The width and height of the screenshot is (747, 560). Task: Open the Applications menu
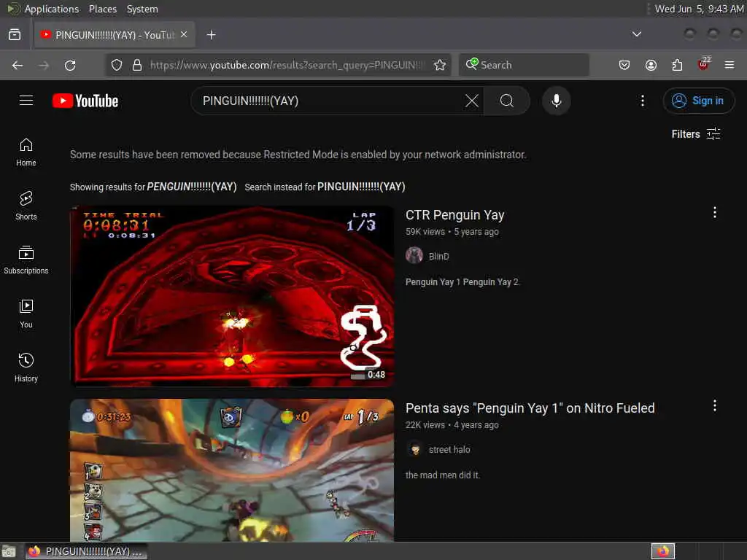pyautogui.click(x=52, y=9)
